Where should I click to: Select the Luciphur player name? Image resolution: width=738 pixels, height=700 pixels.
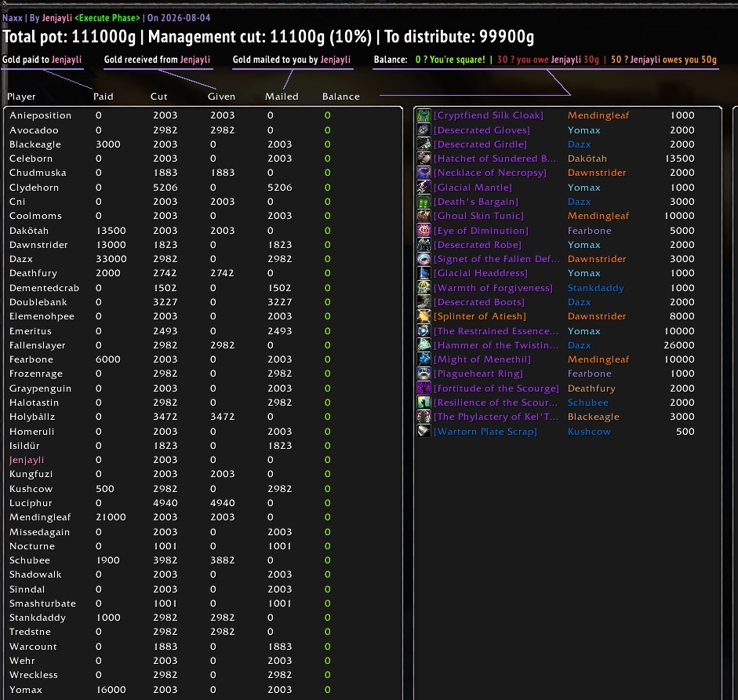click(x=31, y=503)
